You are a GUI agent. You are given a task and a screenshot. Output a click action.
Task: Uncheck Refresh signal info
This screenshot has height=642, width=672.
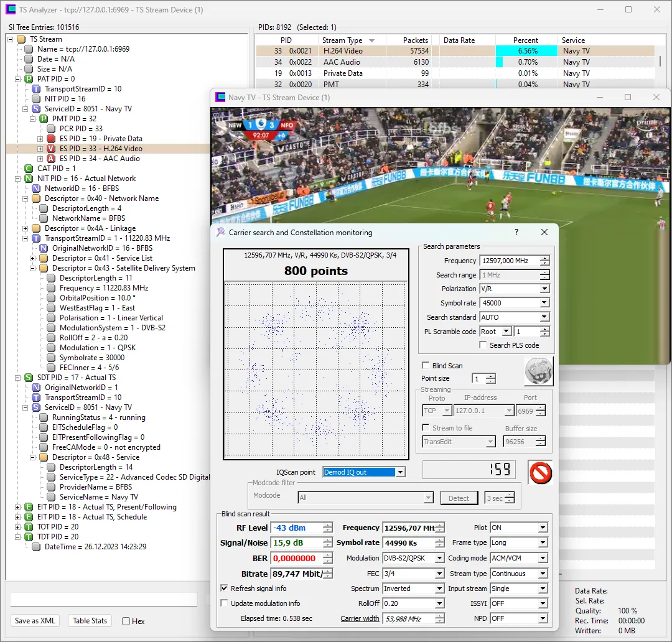tap(225, 588)
